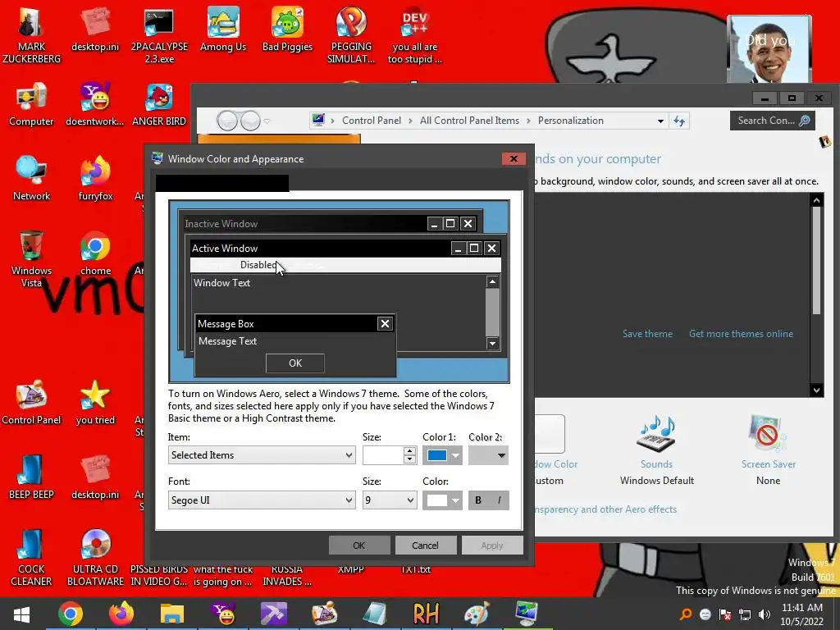Image resolution: width=840 pixels, height=630 pixels.
Task: Select the 'you tried' star icon
Action: click(x=95, y=403)
